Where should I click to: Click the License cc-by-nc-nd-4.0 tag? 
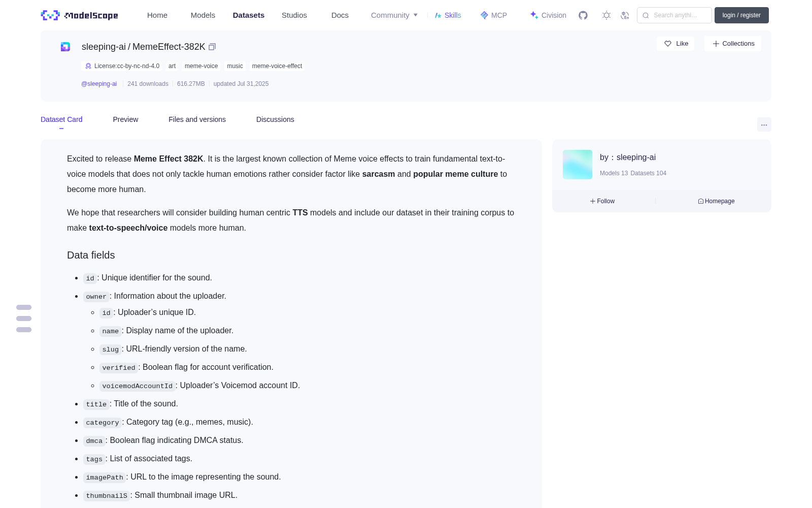tap(122, 66)
